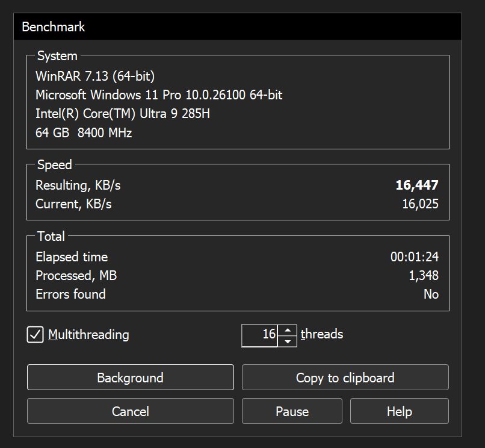485x448 pixels.
Task: Click the processed MB value 1,348
Action: (x=424, y=276)
